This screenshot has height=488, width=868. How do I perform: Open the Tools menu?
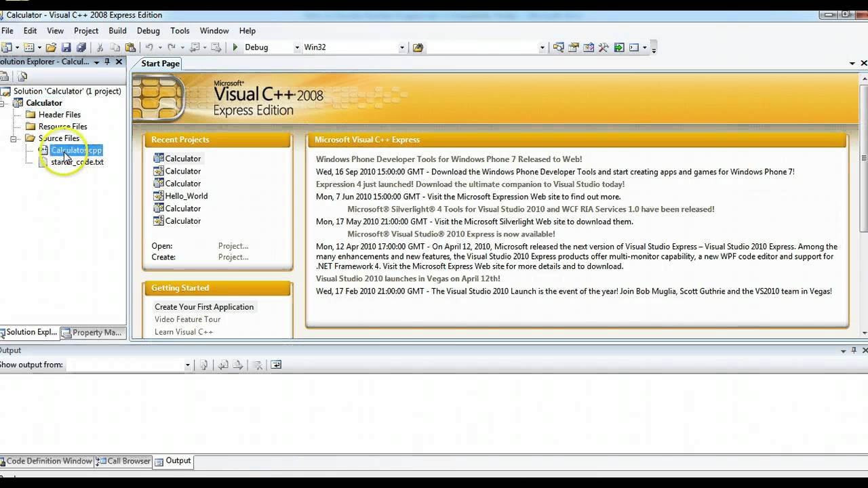[x=180, y=30]
